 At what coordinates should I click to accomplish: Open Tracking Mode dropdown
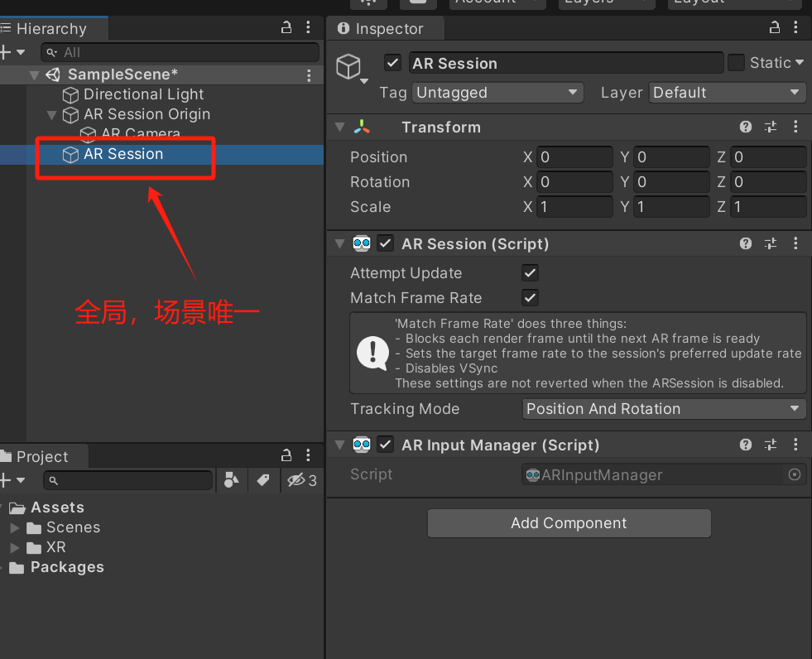(664, 409)
